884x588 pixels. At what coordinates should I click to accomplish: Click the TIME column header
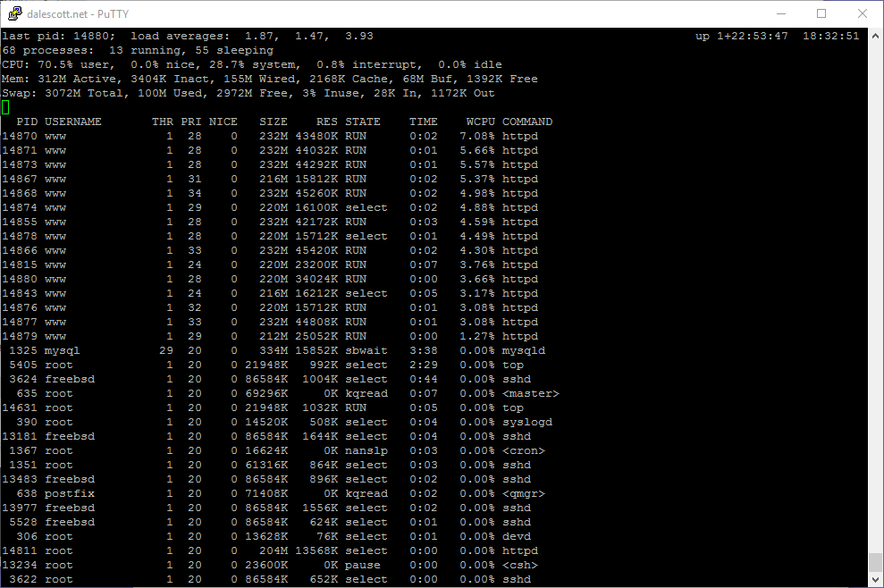pyautogui.click(x=424, y=122)
